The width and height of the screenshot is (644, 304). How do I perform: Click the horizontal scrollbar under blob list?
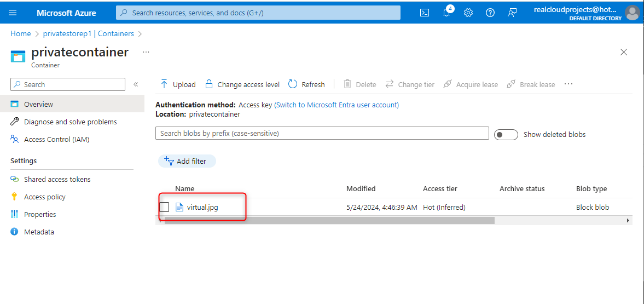329,220
